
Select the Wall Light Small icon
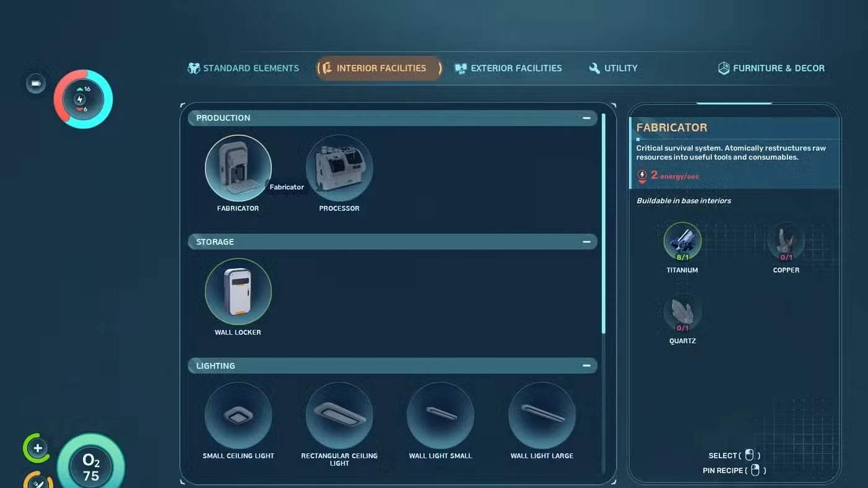440,416
